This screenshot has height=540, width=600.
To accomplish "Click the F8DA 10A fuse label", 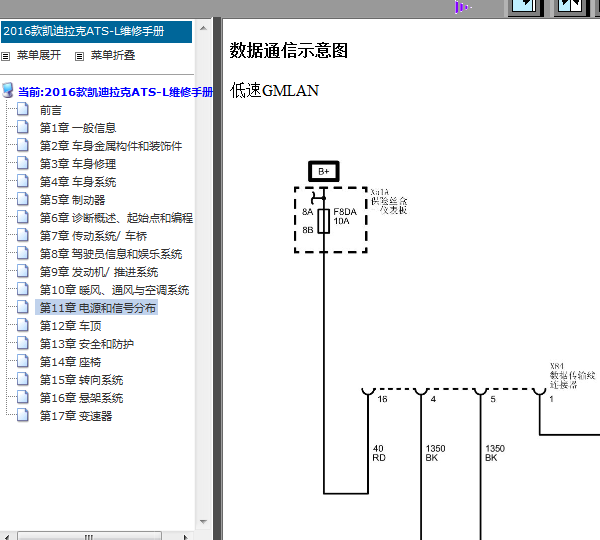I will [x=345, y=216].
